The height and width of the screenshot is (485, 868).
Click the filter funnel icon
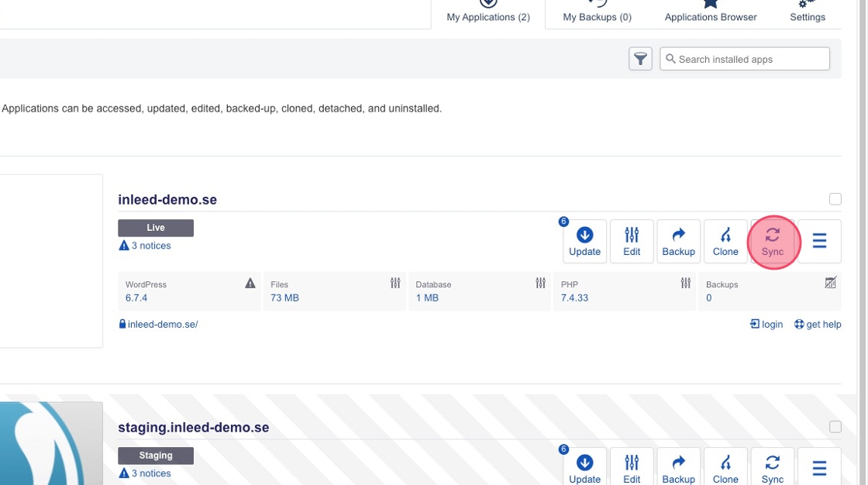(x=640, y=59)
